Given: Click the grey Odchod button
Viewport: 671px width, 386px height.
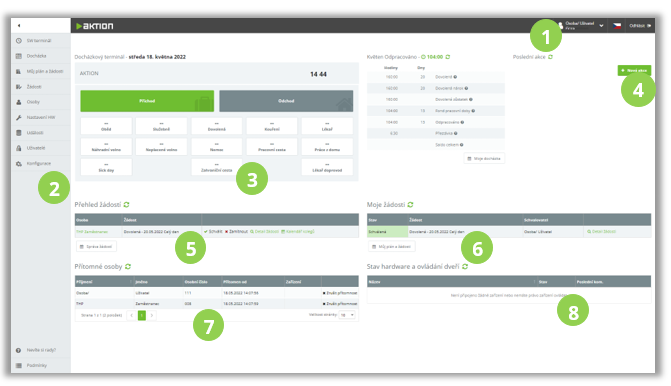Looking at the screenshot, I should (x=286, y=101).
